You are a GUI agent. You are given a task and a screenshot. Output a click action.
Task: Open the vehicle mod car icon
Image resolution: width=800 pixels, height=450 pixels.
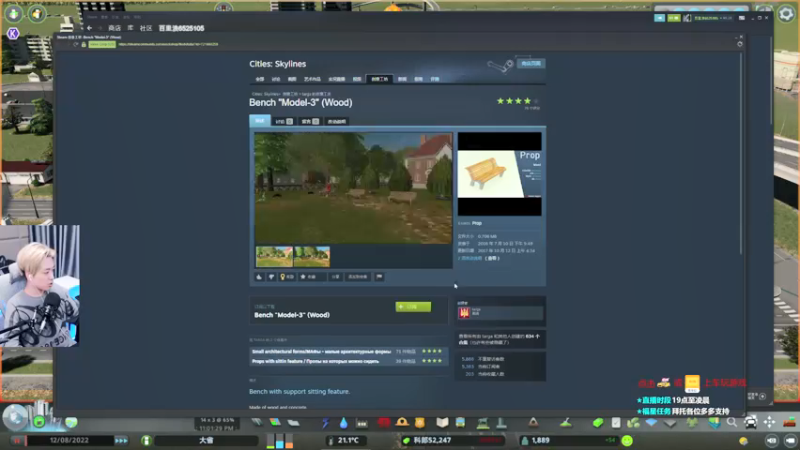coord(751,422)
